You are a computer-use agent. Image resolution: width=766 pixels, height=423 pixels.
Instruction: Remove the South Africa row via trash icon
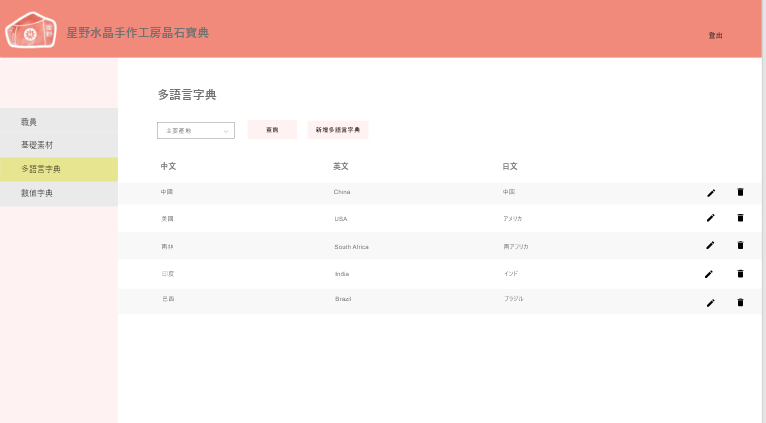tap(740, 245)
